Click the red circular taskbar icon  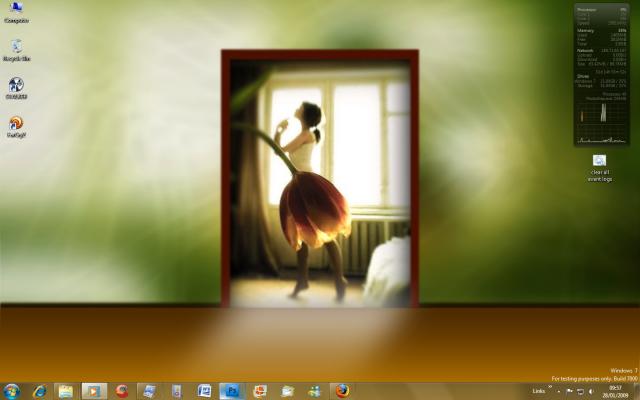tap(122, 391)
